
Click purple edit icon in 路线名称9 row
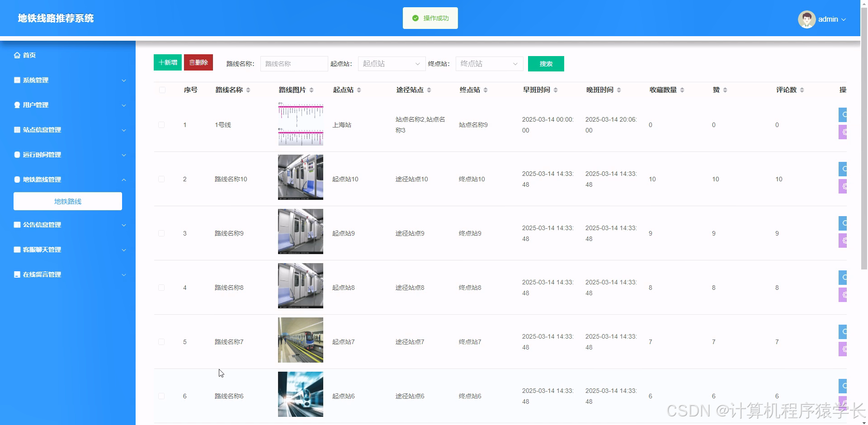(843, 241)
